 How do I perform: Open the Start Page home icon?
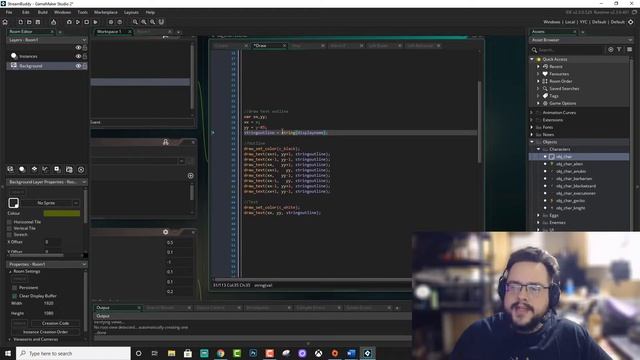coord(5,22)
